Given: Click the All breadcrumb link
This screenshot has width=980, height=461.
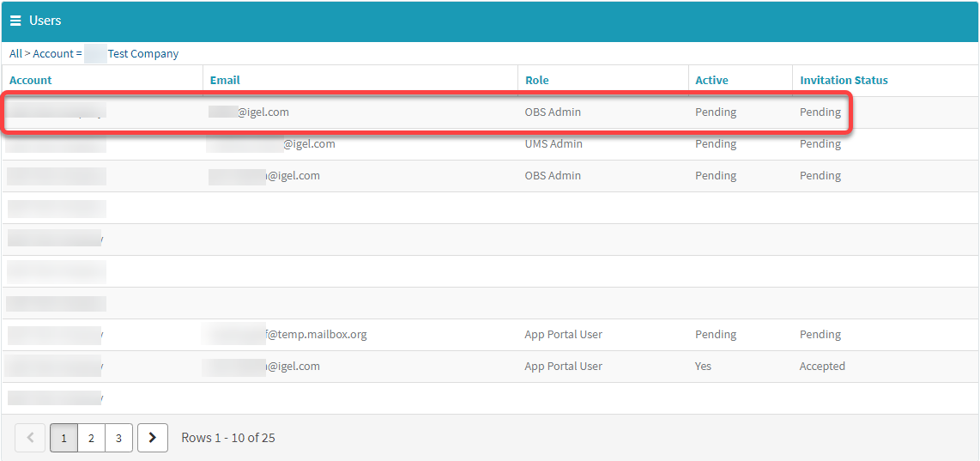Looking at the screenshot, I should tap(15, 53).
